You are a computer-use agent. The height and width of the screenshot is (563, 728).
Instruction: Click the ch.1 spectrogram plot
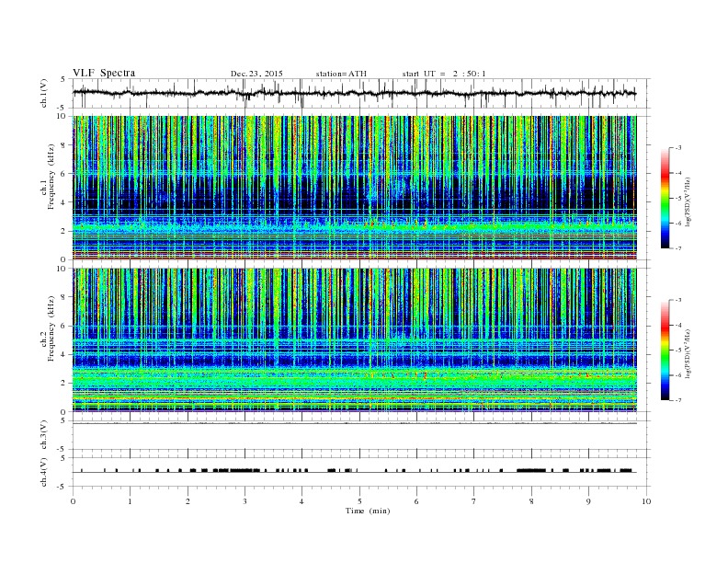(x=354, y=188)
